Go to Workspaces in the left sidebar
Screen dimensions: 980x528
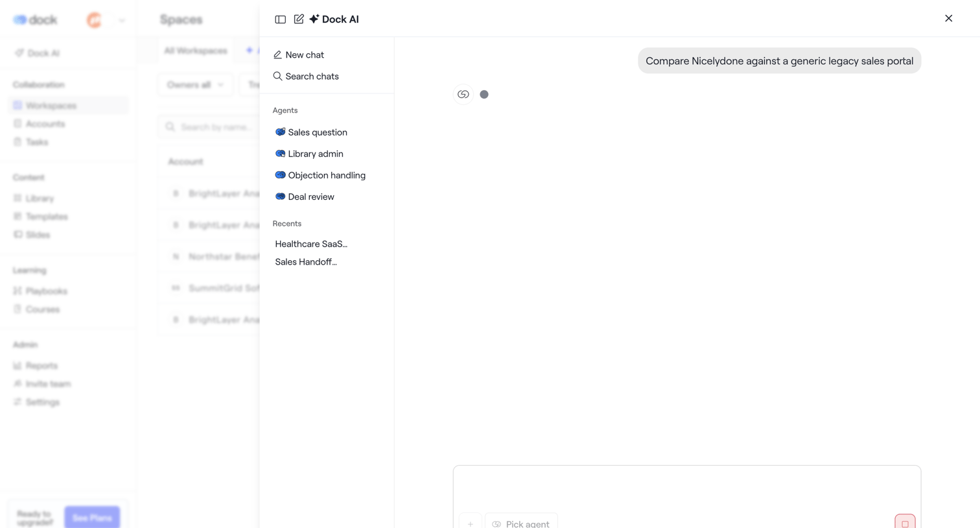69,106
